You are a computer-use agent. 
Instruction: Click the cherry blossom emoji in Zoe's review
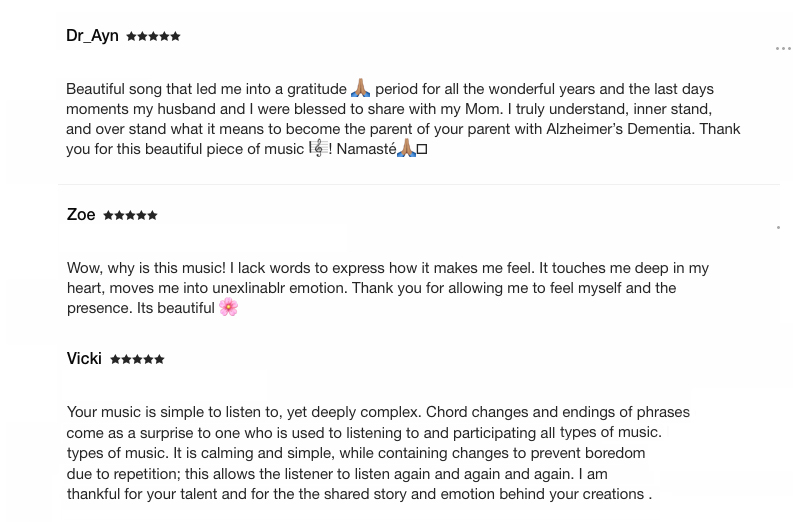pyautogui.click(x=229, y=307)
